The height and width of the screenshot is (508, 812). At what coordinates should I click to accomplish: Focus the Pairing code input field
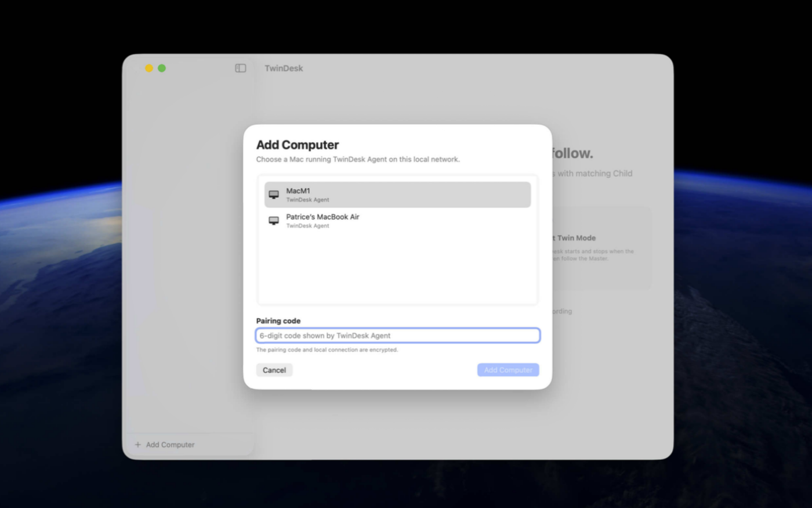tap(398, 336)
